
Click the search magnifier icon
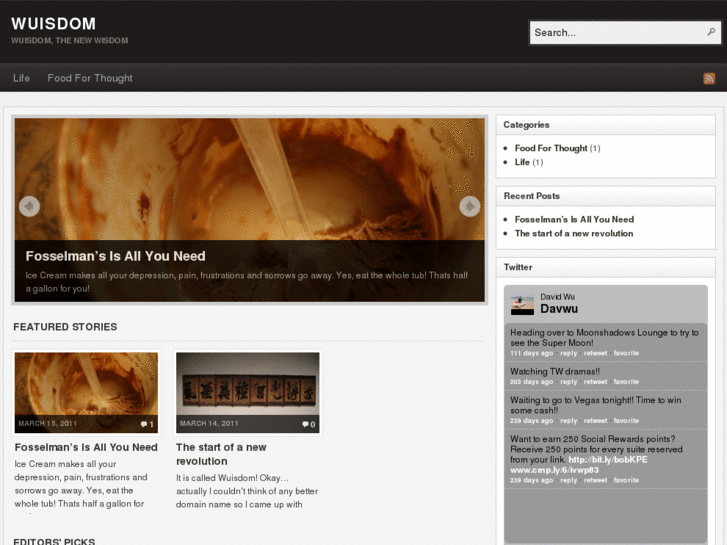pos(711,32)
